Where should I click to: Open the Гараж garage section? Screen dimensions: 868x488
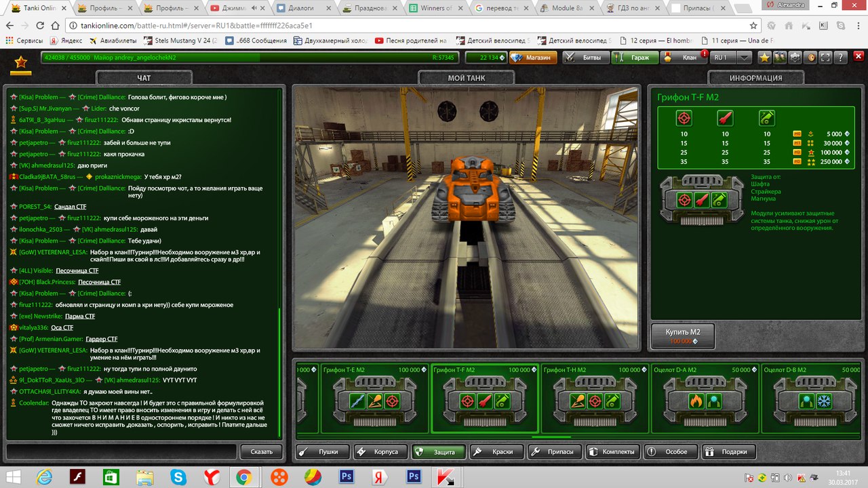point(635,58)
